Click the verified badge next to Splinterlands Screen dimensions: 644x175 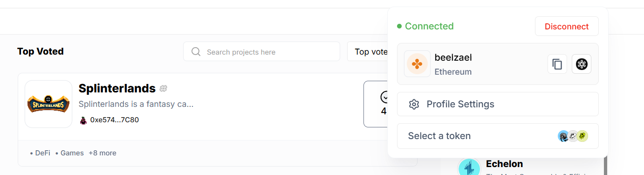pyautogui.click(x=163, y=88)
